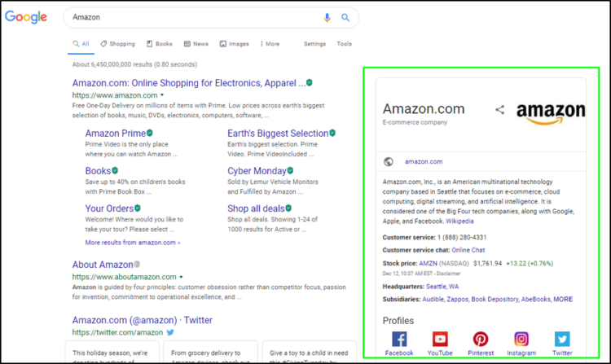Image resolution: width=611 pixels, height=364 pixels.
Task: Click More results from amazon.com
Action: [133, 243]
